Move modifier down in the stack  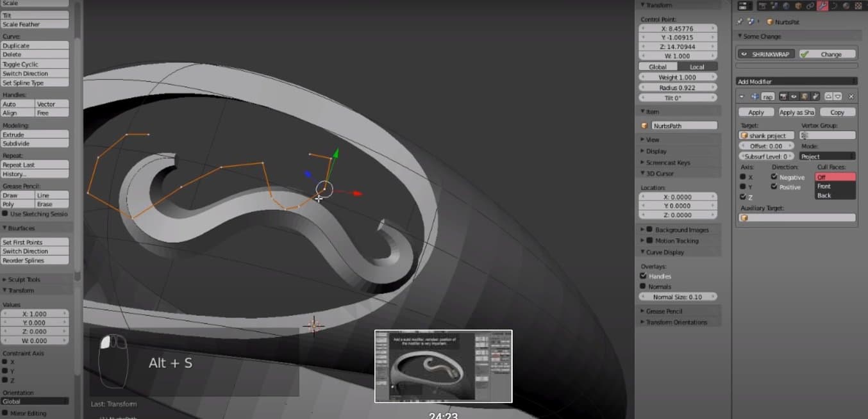837,97
